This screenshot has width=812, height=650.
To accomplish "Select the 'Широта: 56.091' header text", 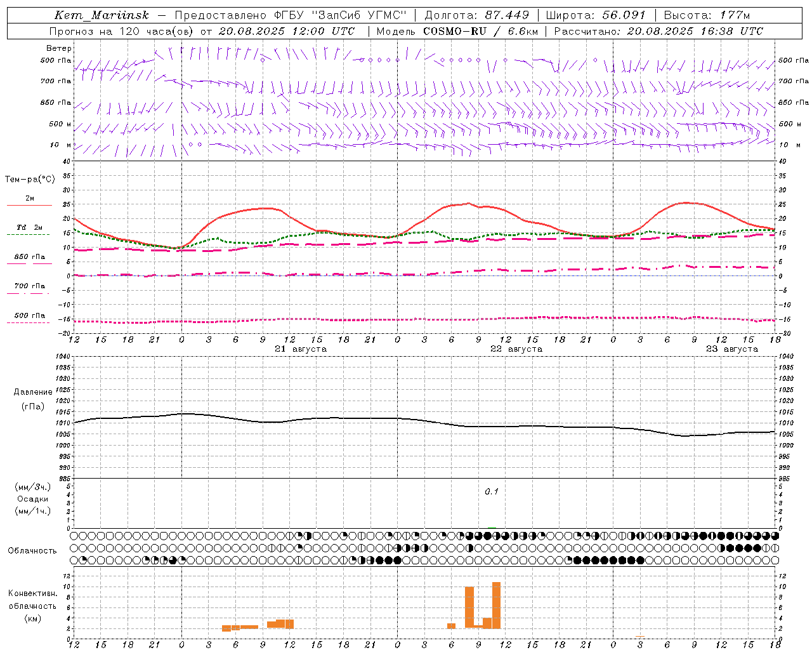I will pyautogui.click(x=596, y=15).
